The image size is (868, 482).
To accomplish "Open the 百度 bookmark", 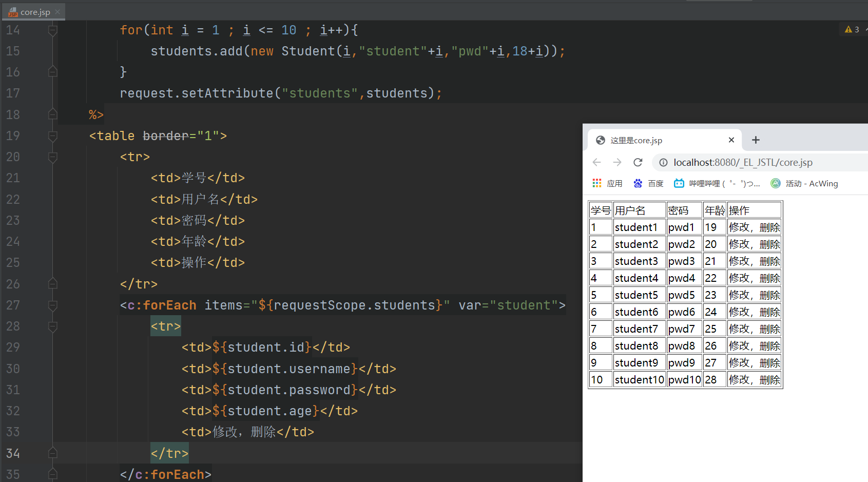I will [648, 183].
